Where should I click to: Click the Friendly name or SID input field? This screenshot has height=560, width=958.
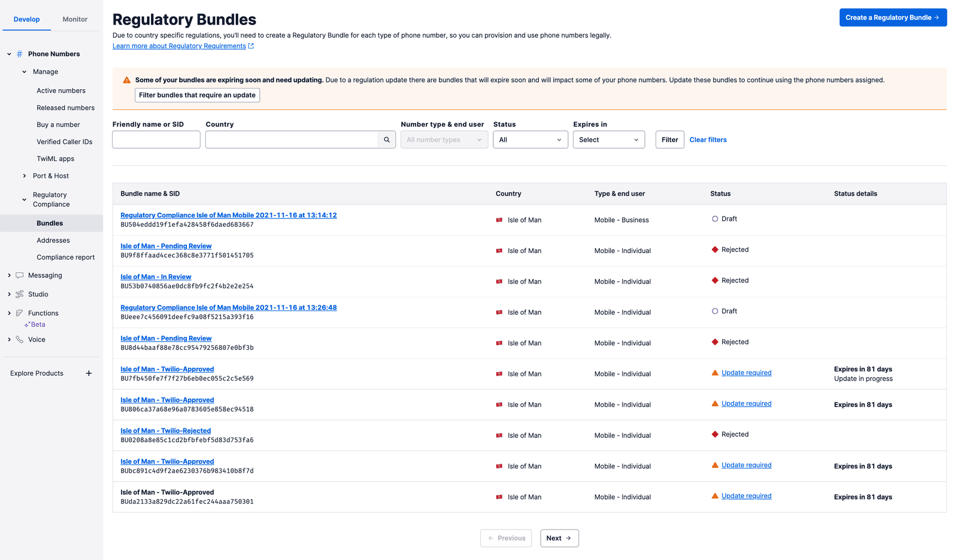[x=156, y=139]
